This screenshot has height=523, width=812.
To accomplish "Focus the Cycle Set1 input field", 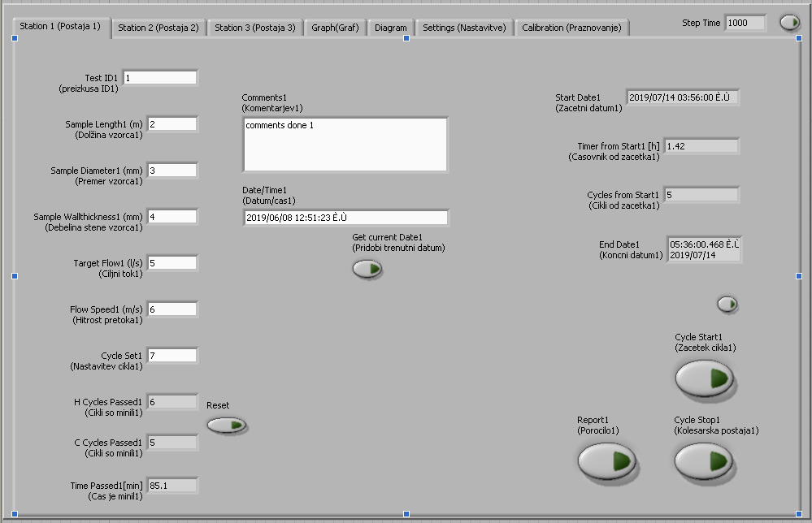I will coord(172,356).
